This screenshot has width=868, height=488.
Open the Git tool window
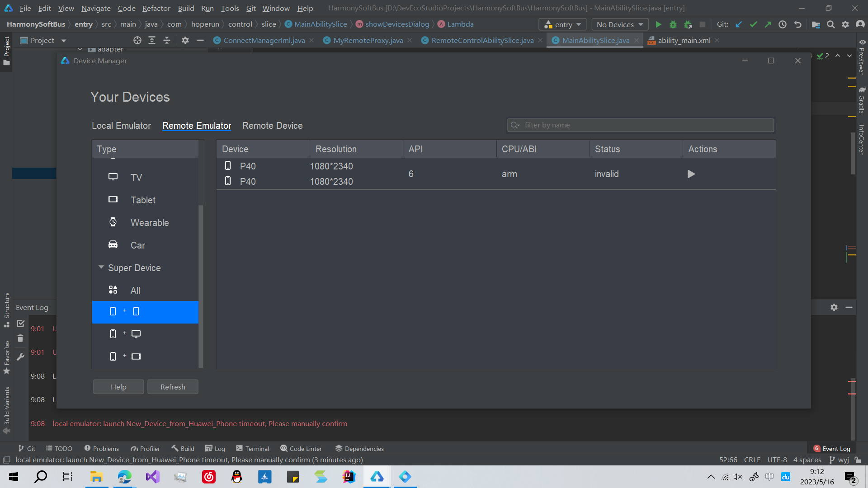[x=27, y=448]
